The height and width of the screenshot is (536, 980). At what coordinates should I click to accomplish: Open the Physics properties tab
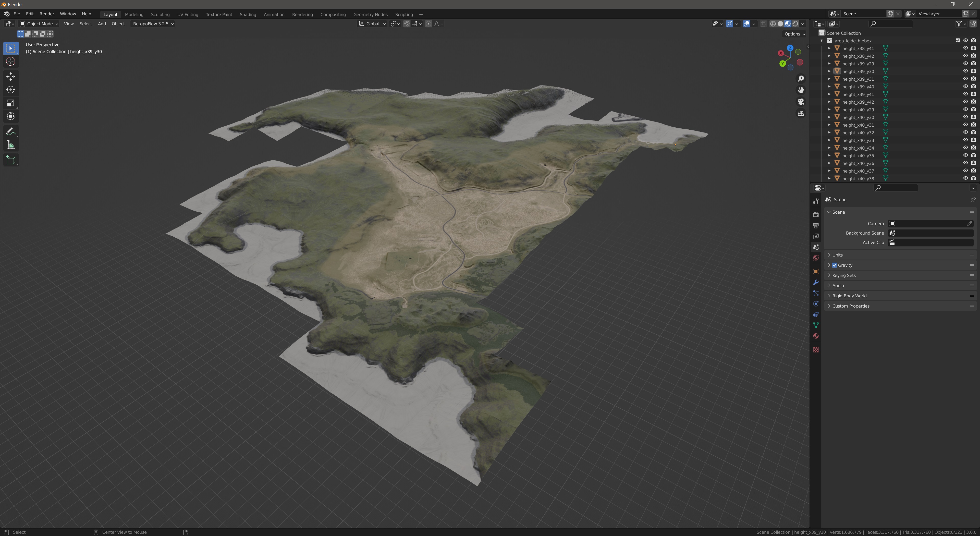click(816, 303)
